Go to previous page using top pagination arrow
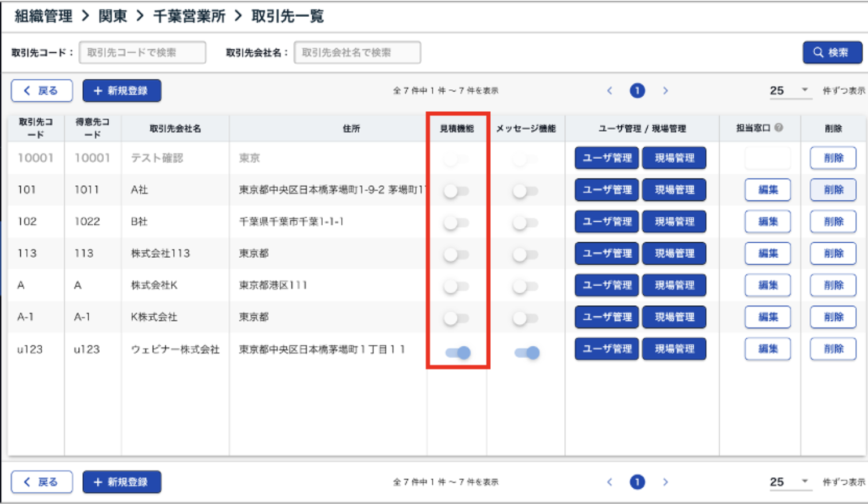 point(610,90)
